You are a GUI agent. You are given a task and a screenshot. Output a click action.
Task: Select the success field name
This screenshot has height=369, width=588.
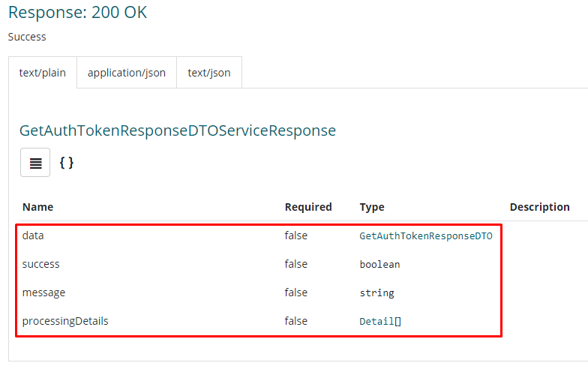[x=41, y=264]
